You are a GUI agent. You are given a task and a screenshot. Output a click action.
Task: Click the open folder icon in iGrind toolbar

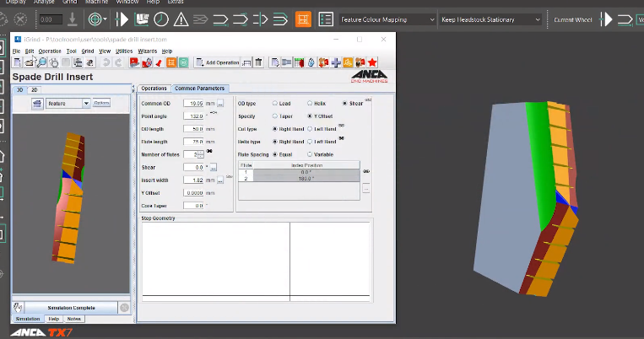(30, 62)
